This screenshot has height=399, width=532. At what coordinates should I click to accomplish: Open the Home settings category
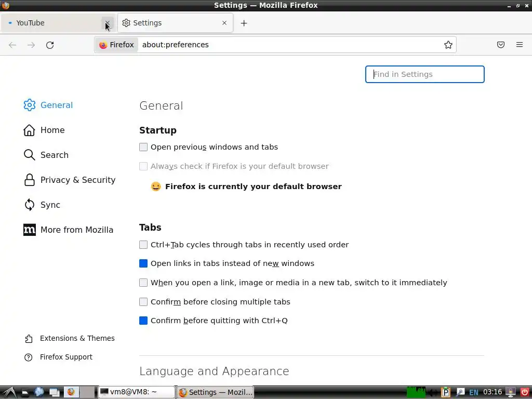tap(44, 130)
